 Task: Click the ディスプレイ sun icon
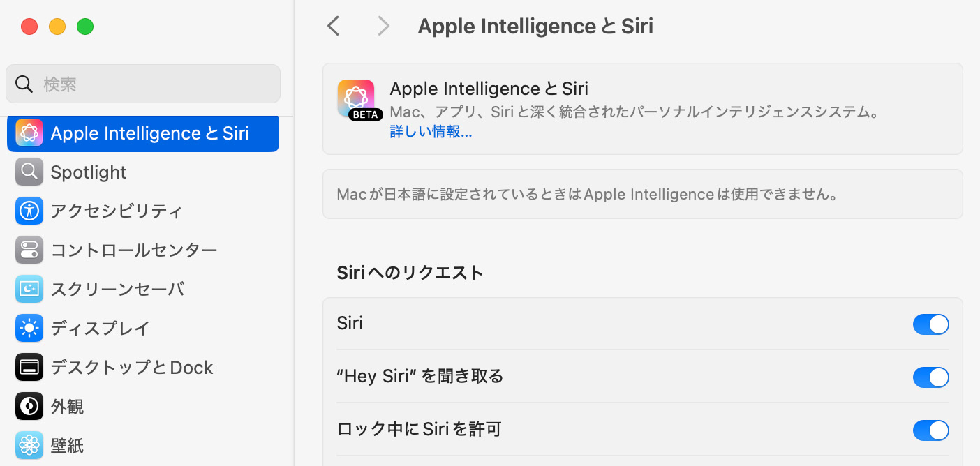[29, 329]
